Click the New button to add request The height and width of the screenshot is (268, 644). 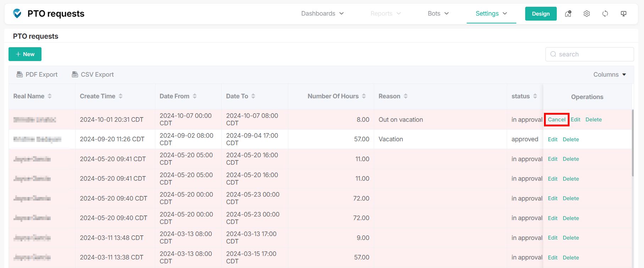[x=25, y=54]
